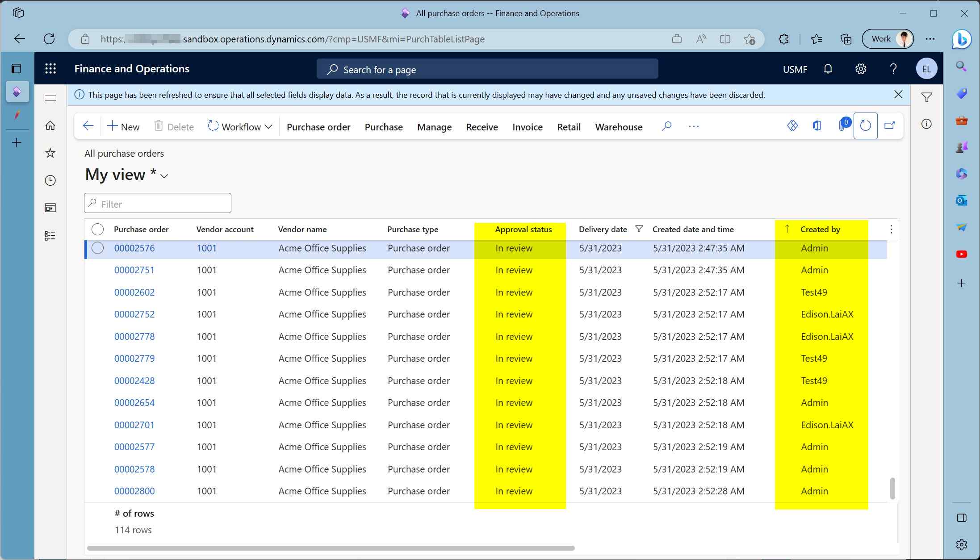980x560 pixels.
Task: Open purchase order 00002800 link
Action: 134,491
